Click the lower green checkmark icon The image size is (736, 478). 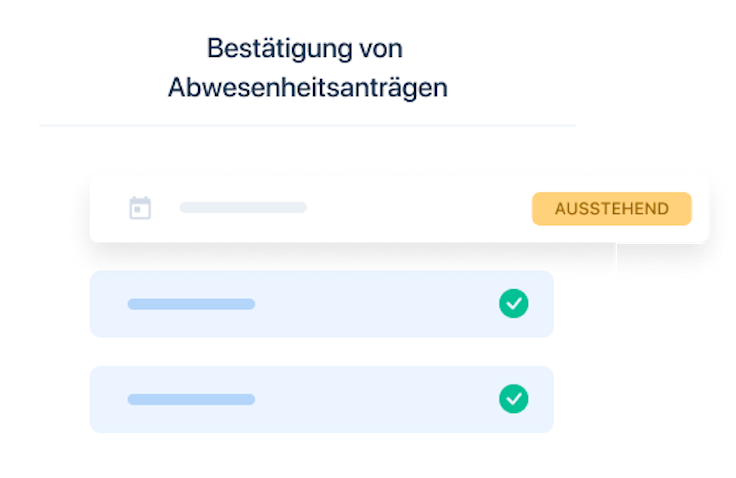pyautogui.click(x=514, y=399)
